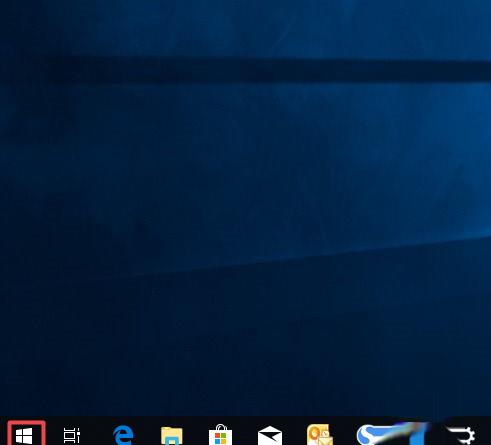
Task: Launch the Mail app envelope icon
Action: (270, 435)
